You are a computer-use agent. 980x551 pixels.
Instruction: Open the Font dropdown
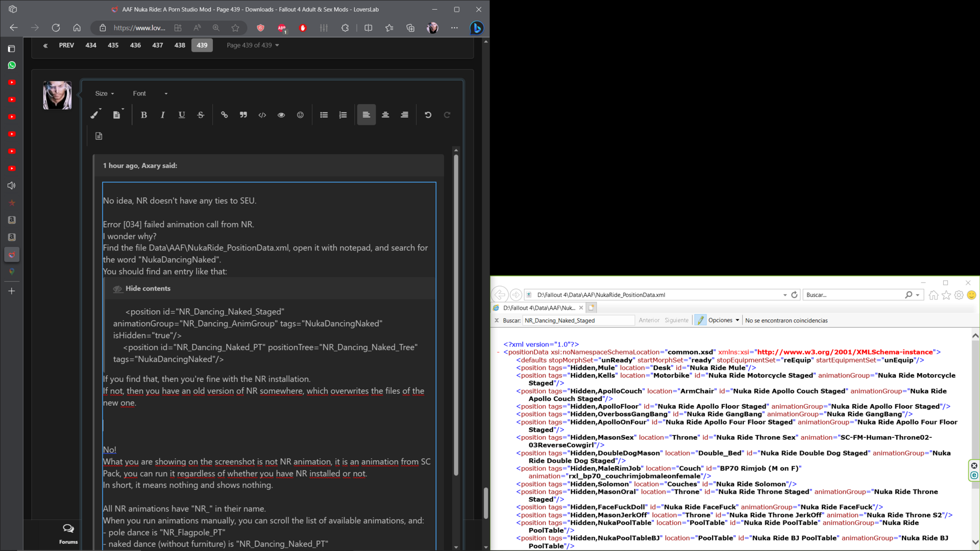(x=150, y=93)
